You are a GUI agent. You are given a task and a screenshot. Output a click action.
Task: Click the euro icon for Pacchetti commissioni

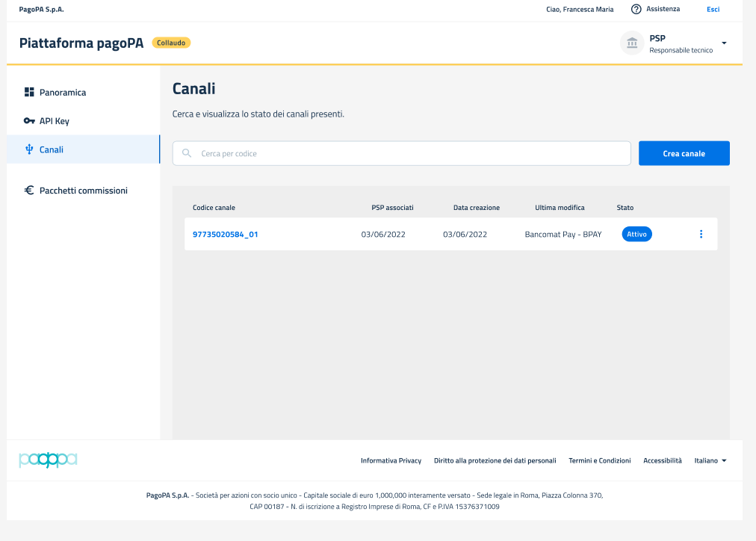[x=29, y=191]
